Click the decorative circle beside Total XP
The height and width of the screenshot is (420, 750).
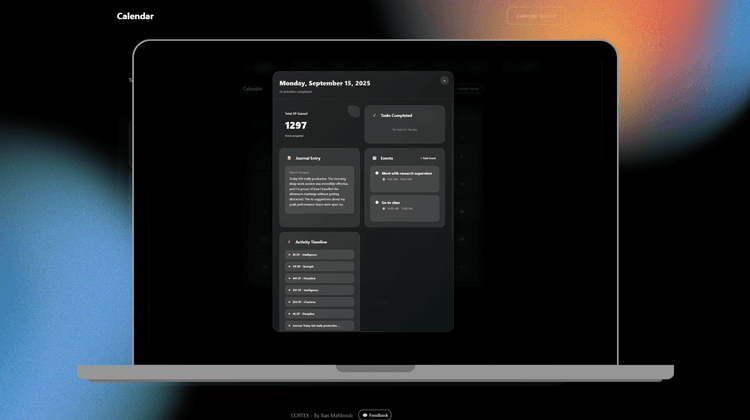pos(353,111)
